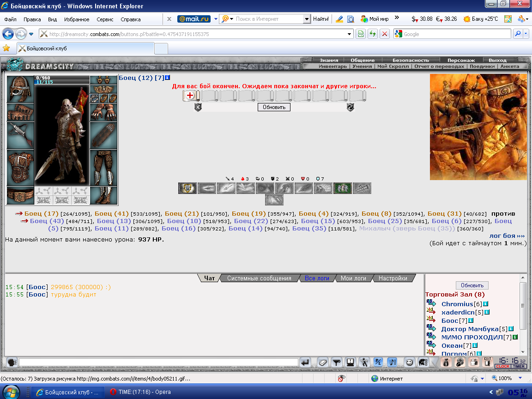532x399 pixels.
Task: Click the chat message input field
Action: 158,363
